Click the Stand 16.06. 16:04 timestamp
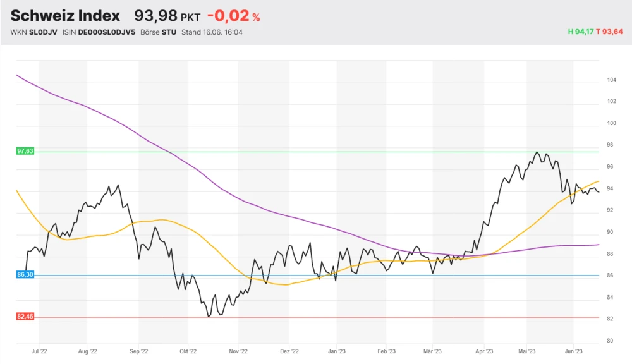632x364 pixels. [x=212, y=32]
